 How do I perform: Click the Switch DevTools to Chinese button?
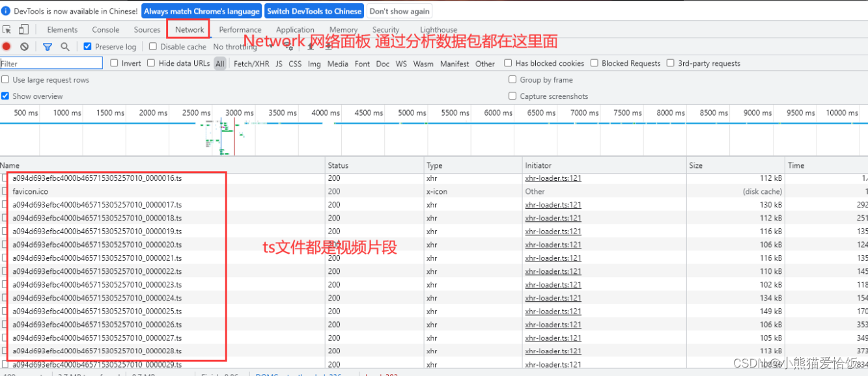(314, 10)
